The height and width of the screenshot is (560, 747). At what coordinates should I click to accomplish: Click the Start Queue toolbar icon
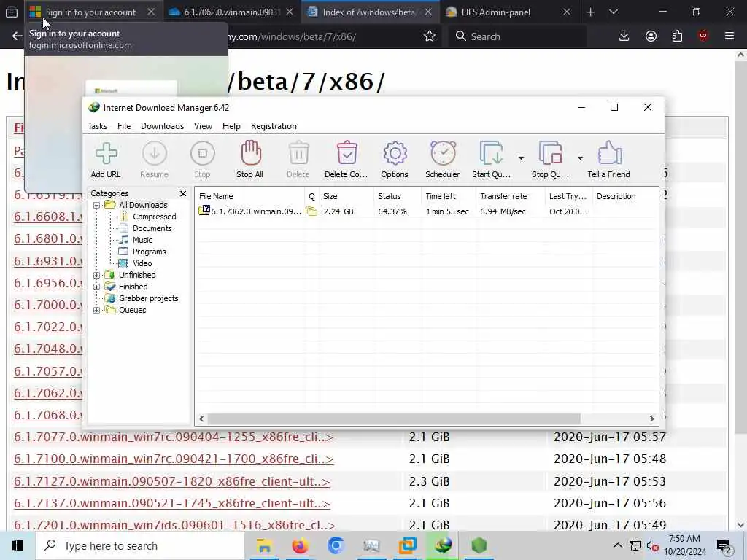(x=492, y=160)
